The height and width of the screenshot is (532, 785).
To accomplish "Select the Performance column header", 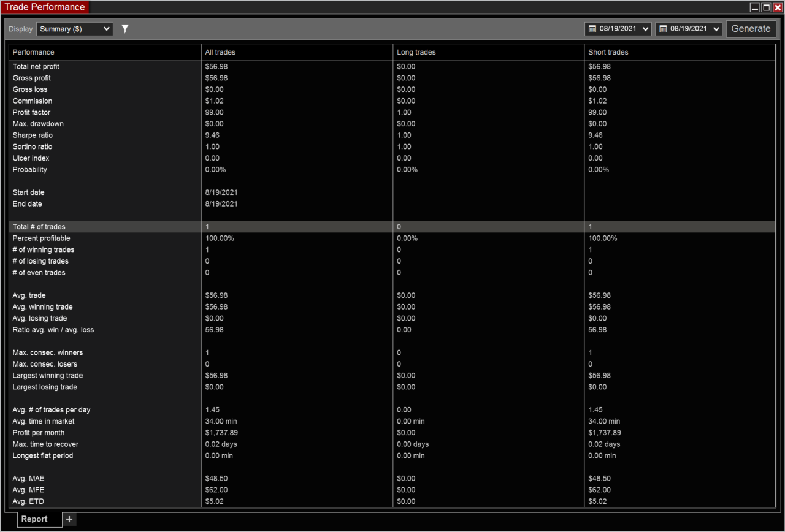I will pos(33,52).
